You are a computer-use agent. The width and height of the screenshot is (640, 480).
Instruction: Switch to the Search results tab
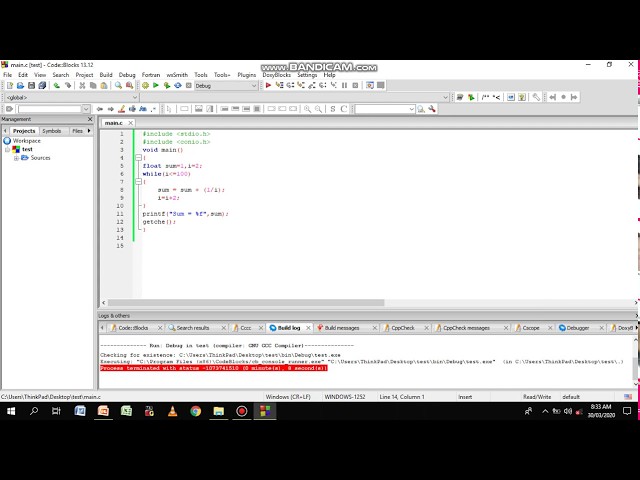(x=193, y=328)
